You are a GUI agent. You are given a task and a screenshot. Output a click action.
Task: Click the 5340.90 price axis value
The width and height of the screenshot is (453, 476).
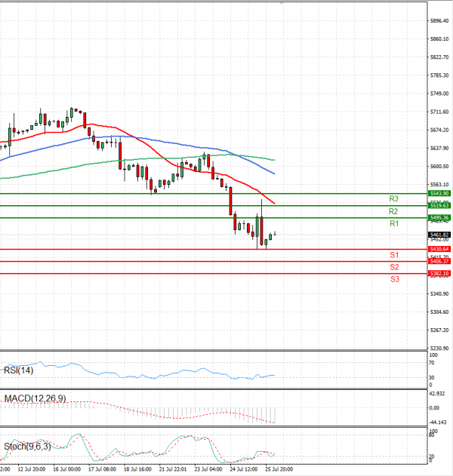439,294
